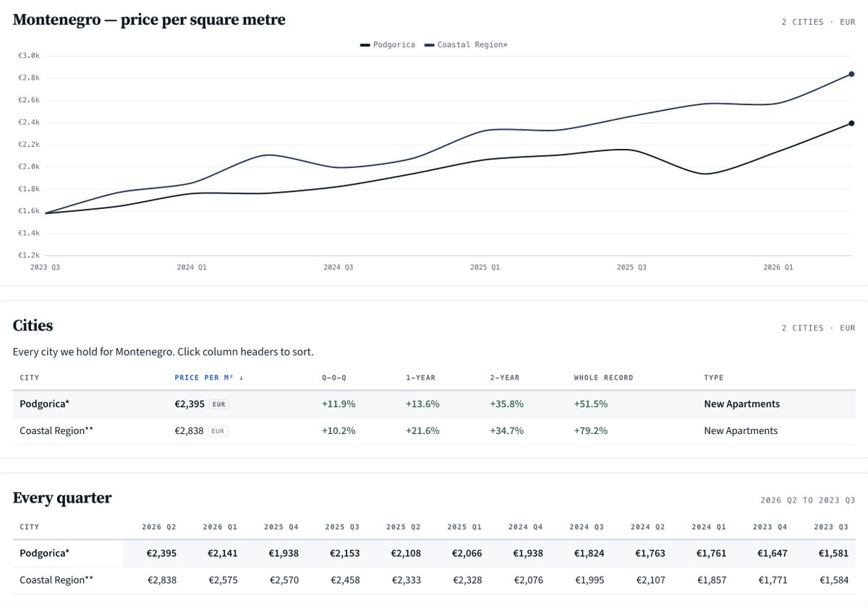Sort cities by Price per m² header
Image resolution: width=868 pixels, height=607 pixels.
[209, 378]
